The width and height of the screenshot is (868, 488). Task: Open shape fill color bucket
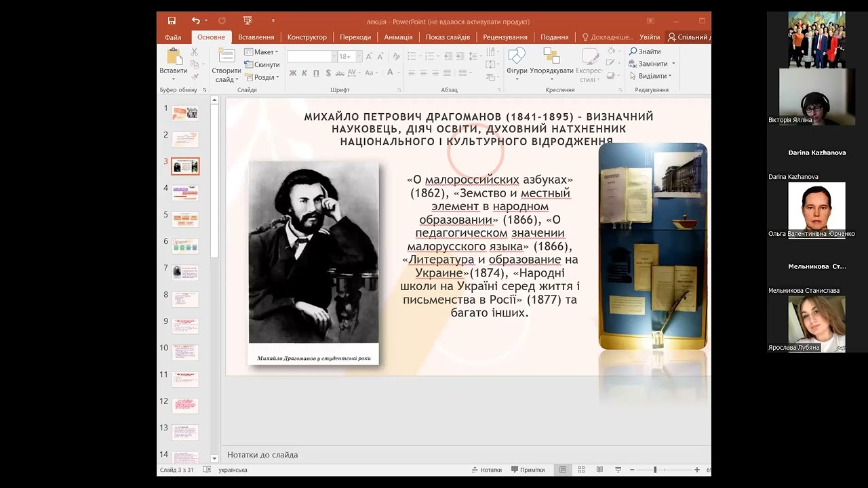612,51
